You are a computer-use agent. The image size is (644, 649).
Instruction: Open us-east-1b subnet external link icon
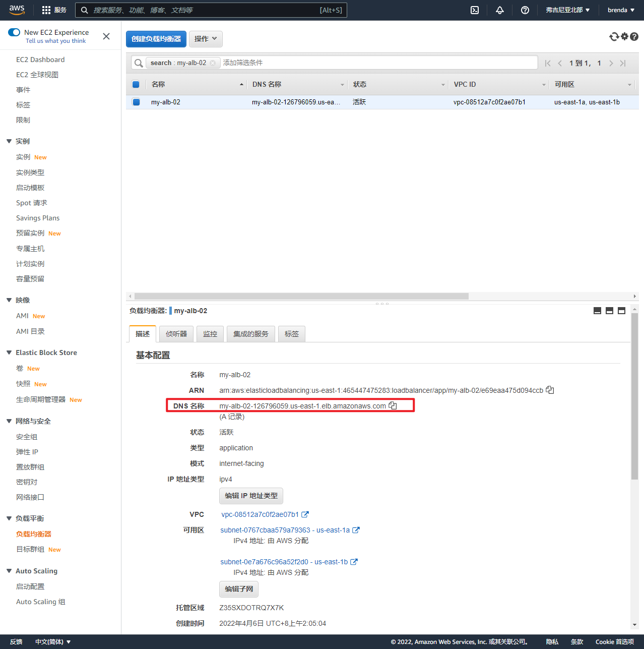pyautogui.click(x=354, y=562)
